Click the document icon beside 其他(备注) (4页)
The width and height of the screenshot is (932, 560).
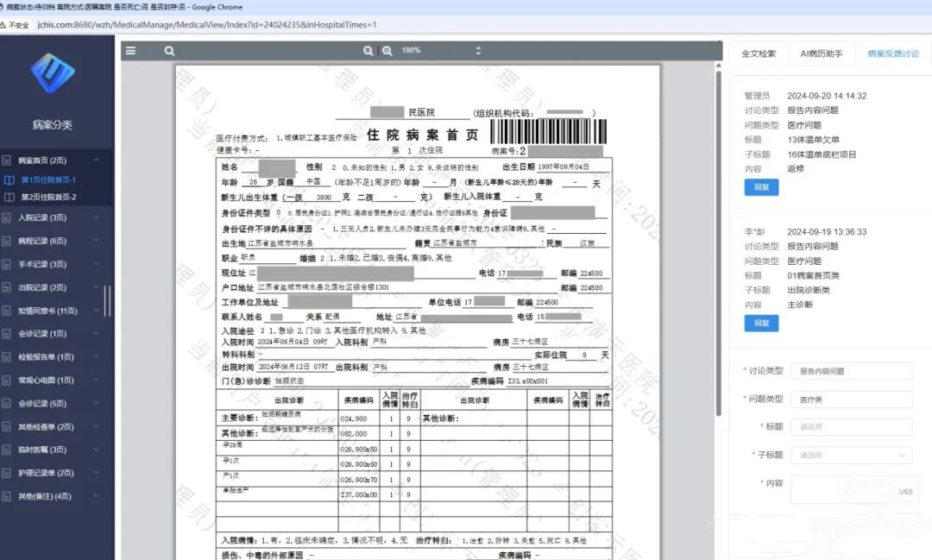point(7,496)
